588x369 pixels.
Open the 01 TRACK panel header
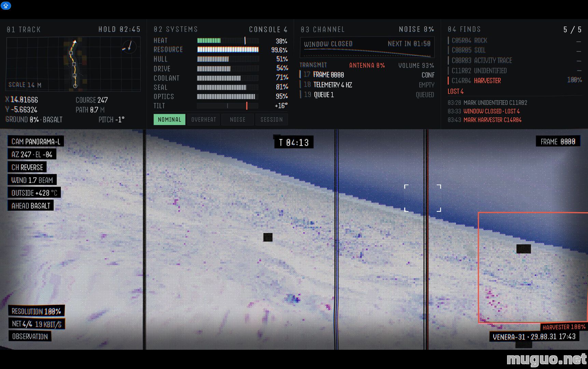[24, 29]
